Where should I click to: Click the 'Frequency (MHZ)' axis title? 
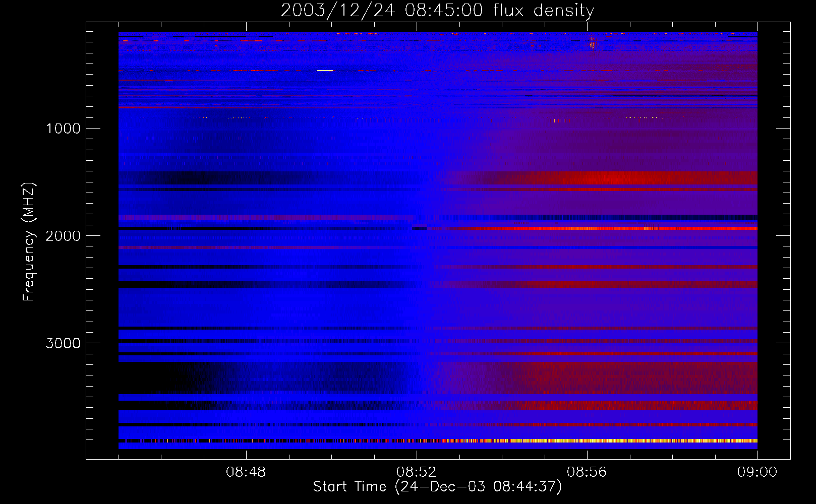coord(29,242)
